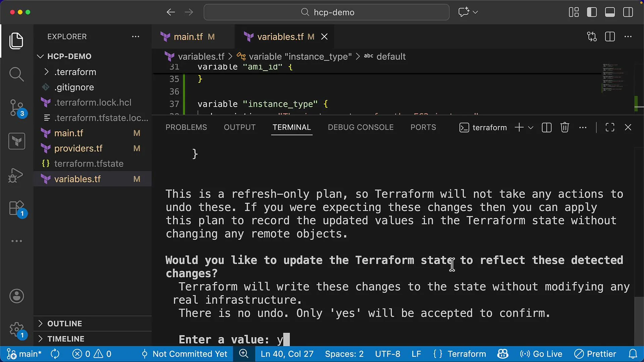Open main.tf in the file explorer
Image resolution: width=644 pixels, height=362 pixels.
(x=93, y=133)
